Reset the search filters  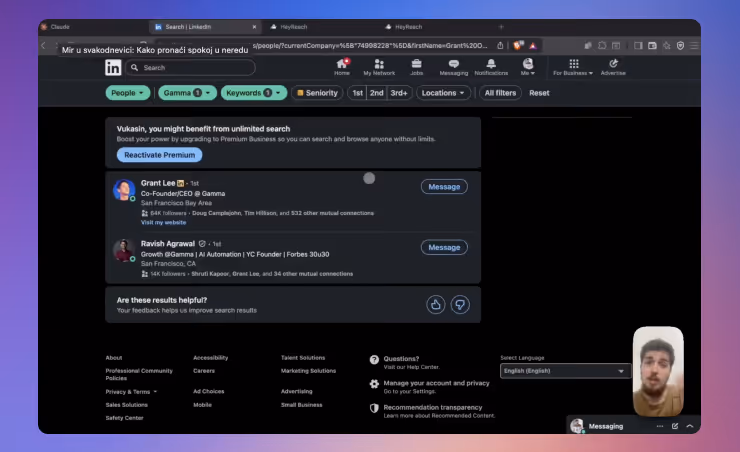pyautogui.click(x=539, y=93)
